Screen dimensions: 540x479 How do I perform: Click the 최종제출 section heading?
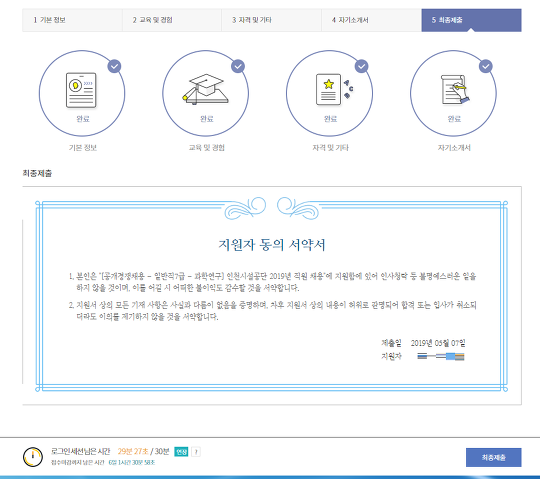pyautogui.click(x=37, y=173)
